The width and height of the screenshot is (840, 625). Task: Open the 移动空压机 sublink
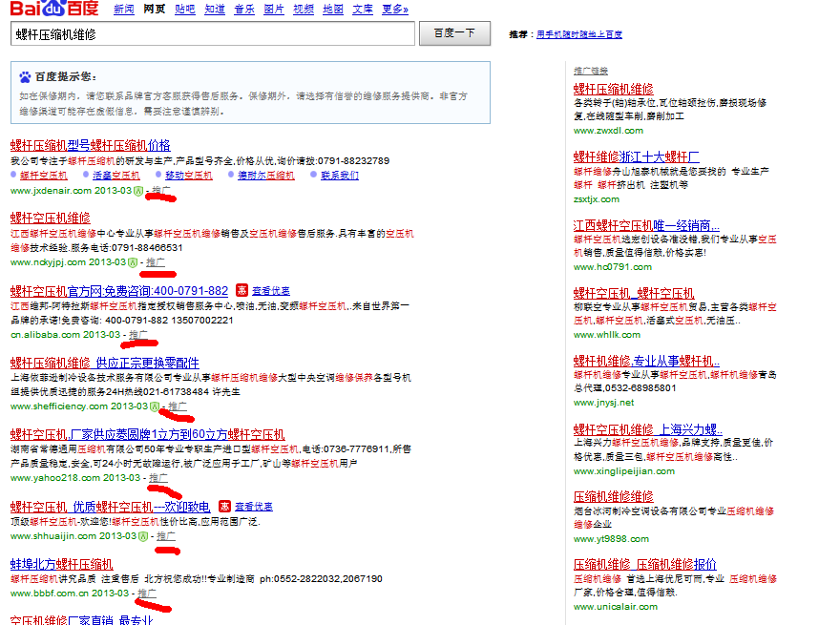189,176
